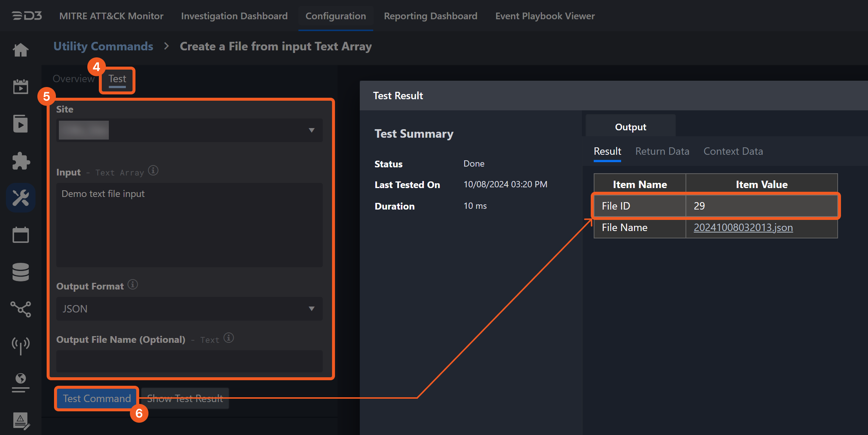Select the wrench utility commands icon
Screen dimensions: 868x435
point(21,198)
